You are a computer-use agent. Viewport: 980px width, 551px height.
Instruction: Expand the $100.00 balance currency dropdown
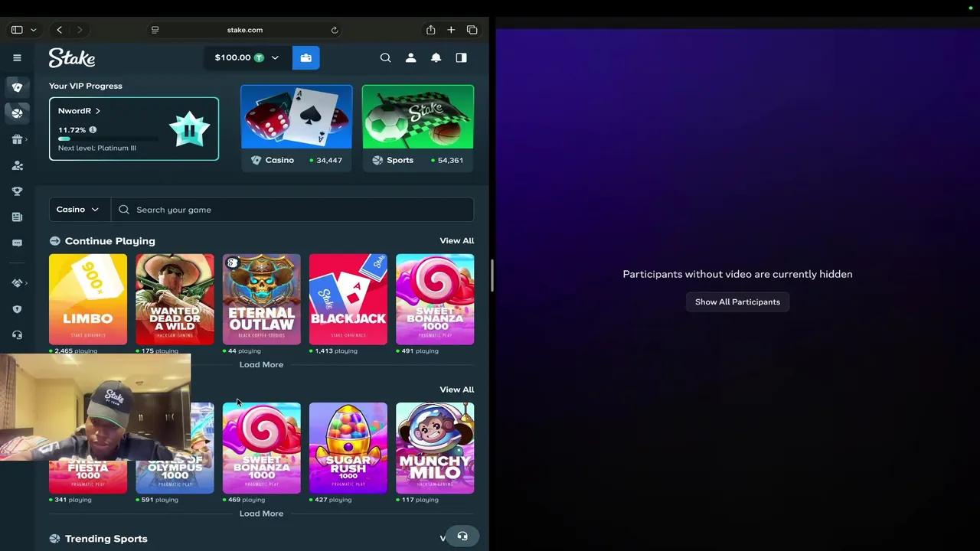275,57
